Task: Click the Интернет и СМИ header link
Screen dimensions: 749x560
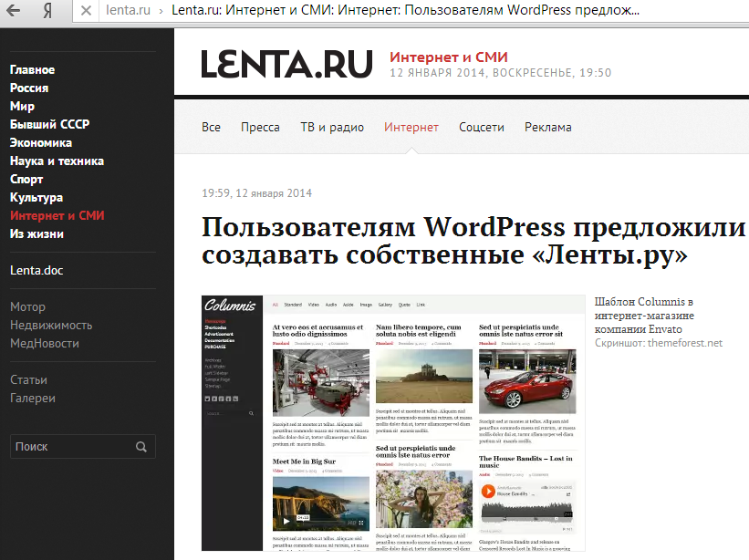Action: pos(449,57)
